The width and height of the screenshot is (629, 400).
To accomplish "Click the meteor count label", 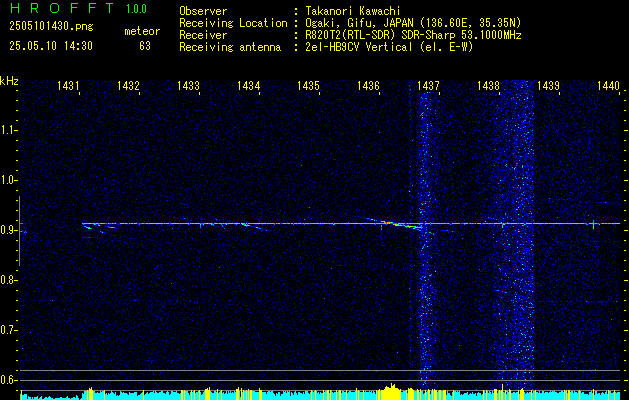I will tap(142, 31).
